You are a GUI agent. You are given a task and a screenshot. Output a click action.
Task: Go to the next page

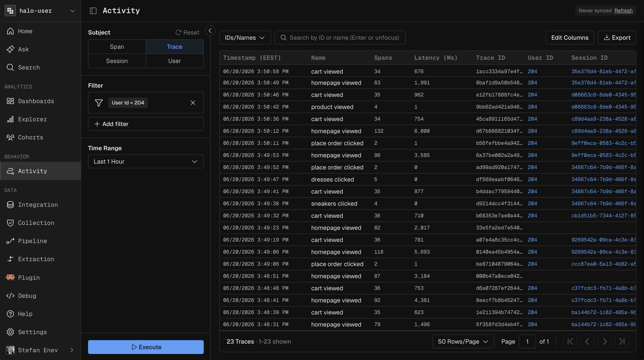point(605,341)
